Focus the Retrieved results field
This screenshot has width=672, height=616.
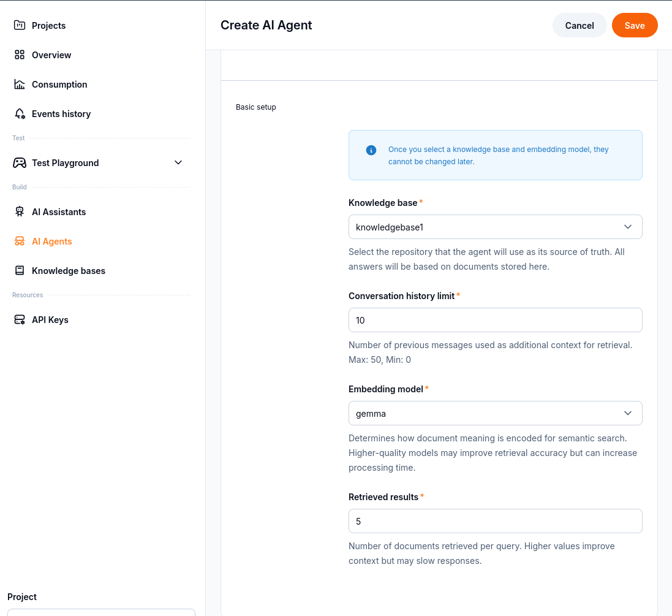pos(495,521)
